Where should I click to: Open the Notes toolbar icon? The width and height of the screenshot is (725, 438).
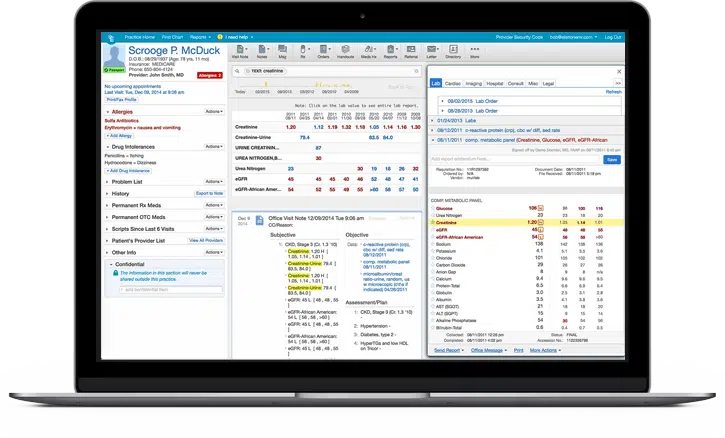point(262,51)
